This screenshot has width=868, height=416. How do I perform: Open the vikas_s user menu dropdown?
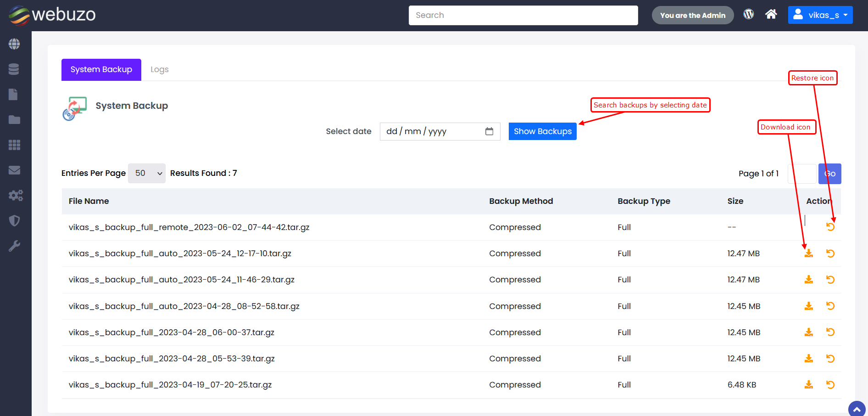click(820, 15)
